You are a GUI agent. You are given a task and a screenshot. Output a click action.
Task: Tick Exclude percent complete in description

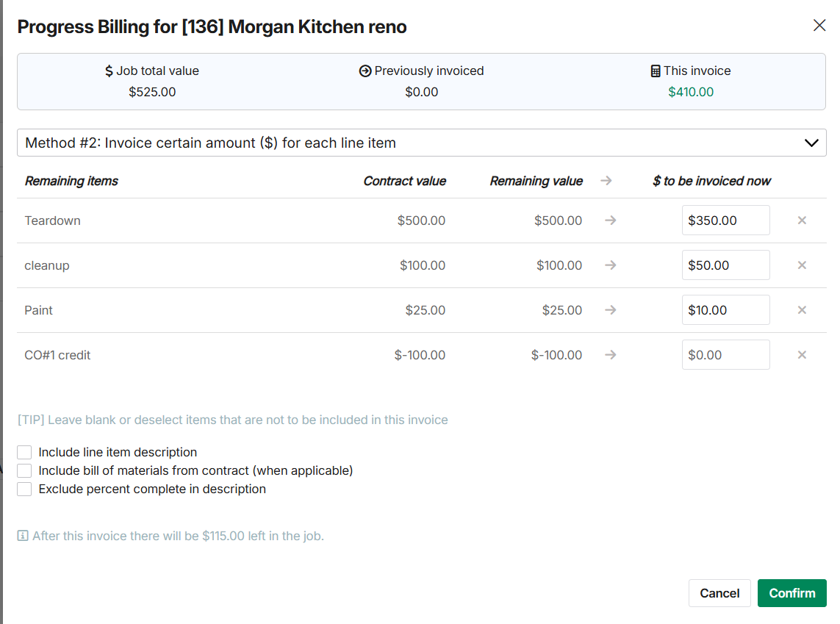click(24, 489)
